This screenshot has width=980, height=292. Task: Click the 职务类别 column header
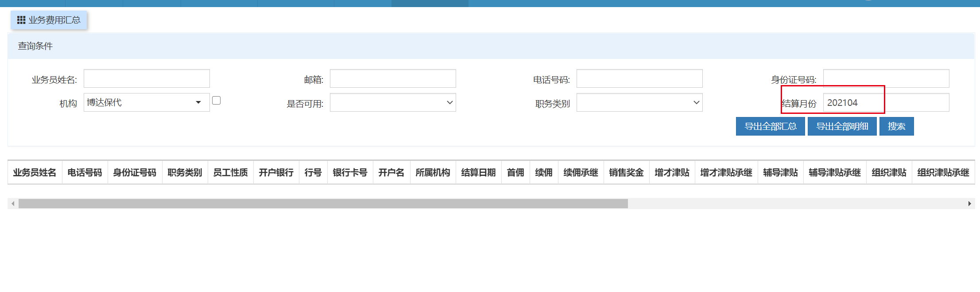[x=185, y=172]
